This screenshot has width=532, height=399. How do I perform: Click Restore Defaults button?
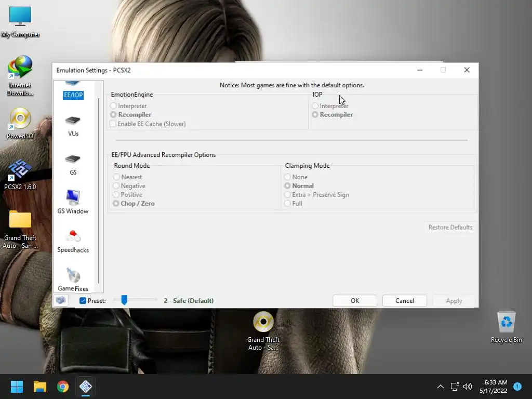coord(450,228)
